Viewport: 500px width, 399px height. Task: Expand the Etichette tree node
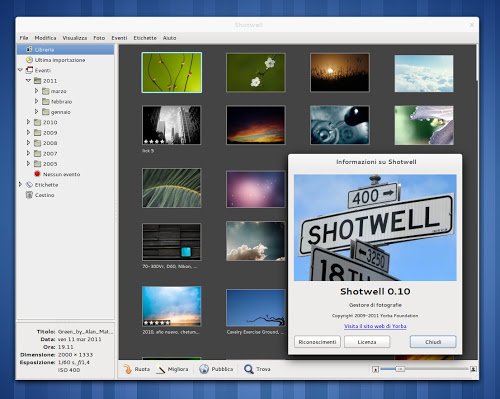(x=20, y=184)
